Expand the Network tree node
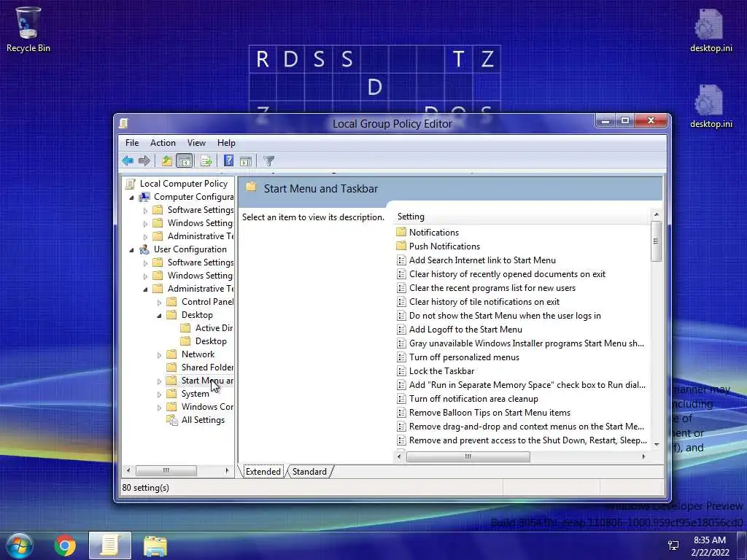This screenshot has width=747, height=560. [x=160, y=355]
